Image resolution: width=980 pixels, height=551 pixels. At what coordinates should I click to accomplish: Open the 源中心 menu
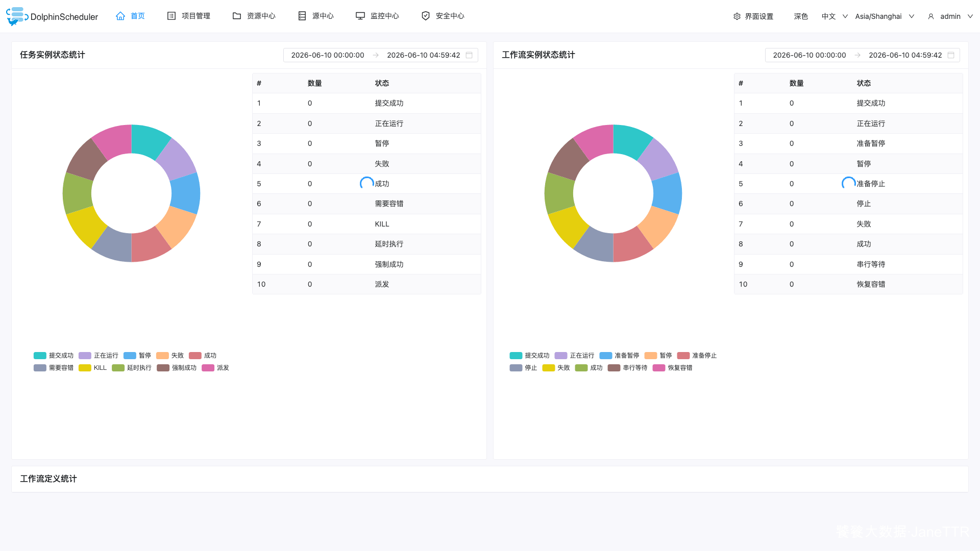click(x=316, y=16)
